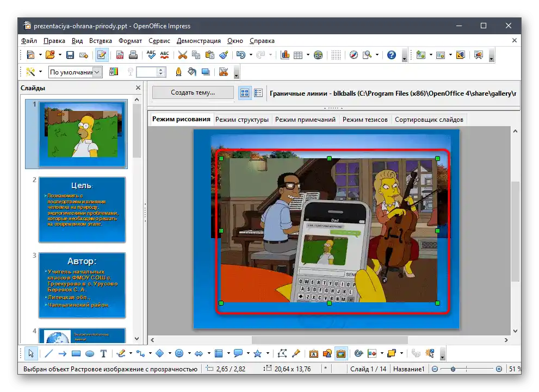Close the Слайды panel
This screenshot has width=539, height=392.
pos(138,88)
